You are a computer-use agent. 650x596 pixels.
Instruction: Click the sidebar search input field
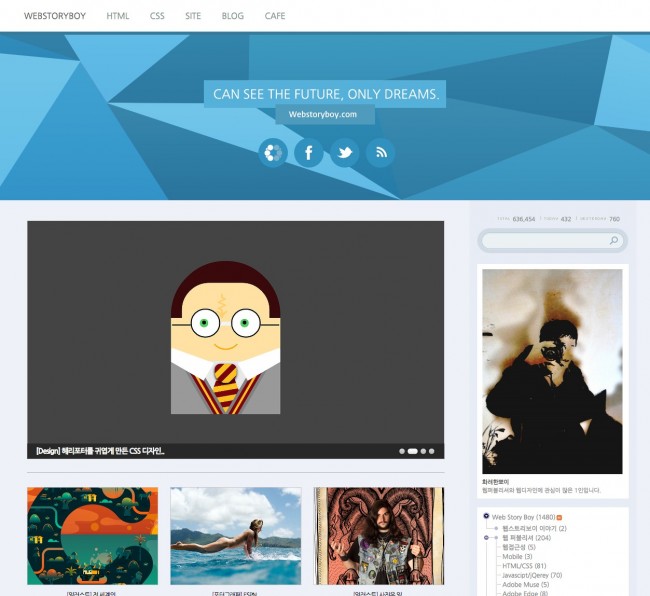click(x=545, y=241)
